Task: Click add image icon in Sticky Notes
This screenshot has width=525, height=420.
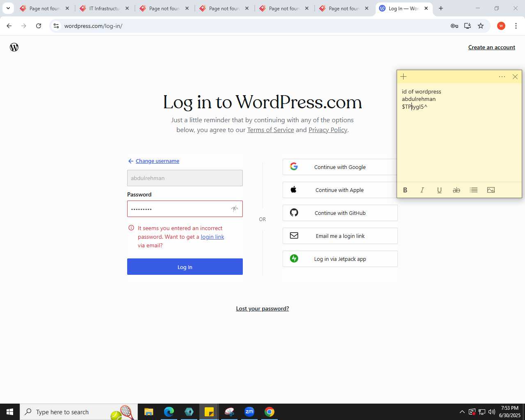Action: 491,190
